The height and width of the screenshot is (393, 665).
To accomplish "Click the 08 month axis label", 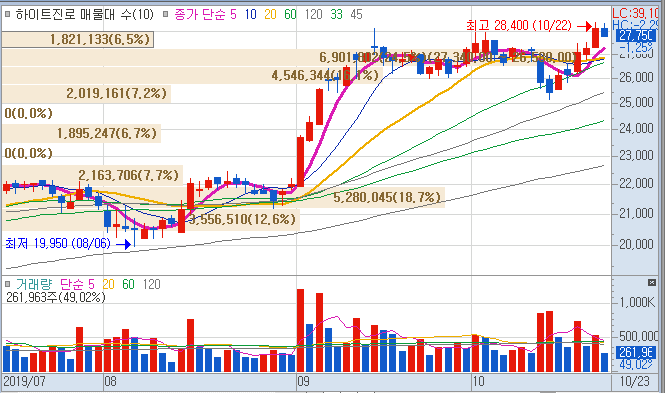I will click(x=110, y=382).
